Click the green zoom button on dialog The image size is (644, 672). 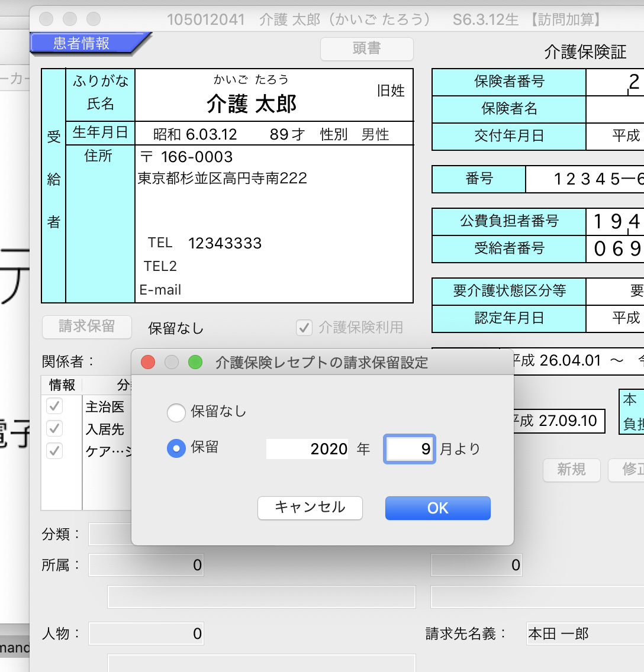pyautogui.click(x=195, y=362)
